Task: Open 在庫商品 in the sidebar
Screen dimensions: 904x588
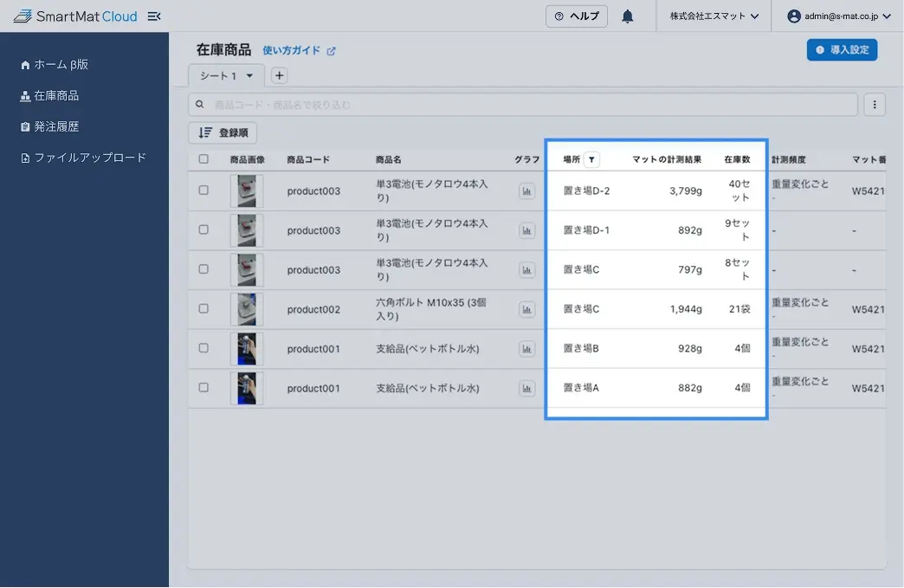Action: pos(49,96)
